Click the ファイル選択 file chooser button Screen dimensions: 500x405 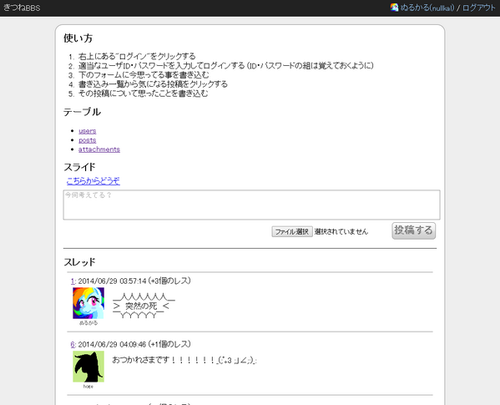(x=292, y=231)
